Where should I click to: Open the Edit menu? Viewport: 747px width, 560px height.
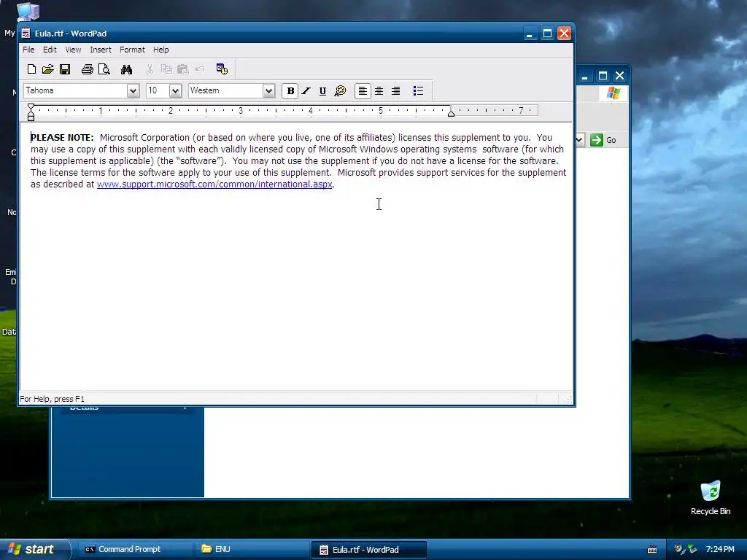pyautogui.click(x=50, y=50)
